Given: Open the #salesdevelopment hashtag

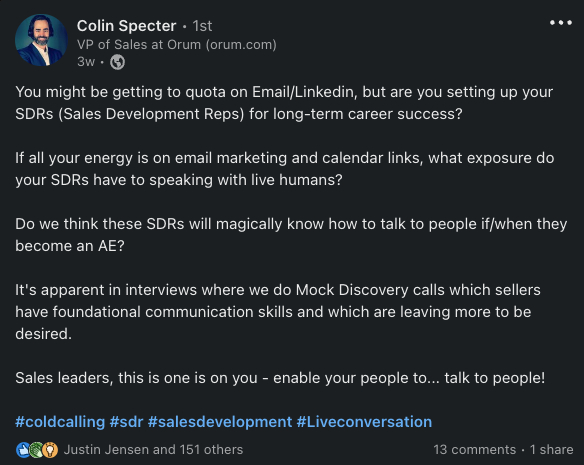Looking at the screenshot, I should click(x=220, y=422).
